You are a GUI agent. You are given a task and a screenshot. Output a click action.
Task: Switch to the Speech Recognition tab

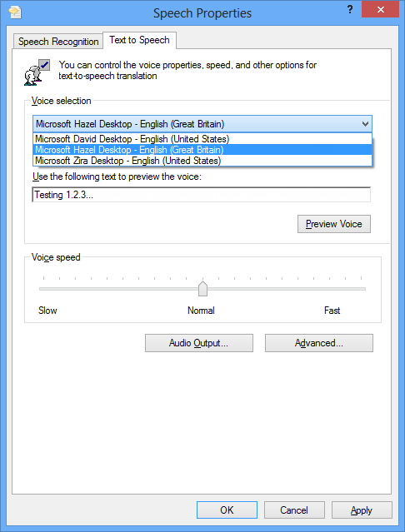coord(58,42)
